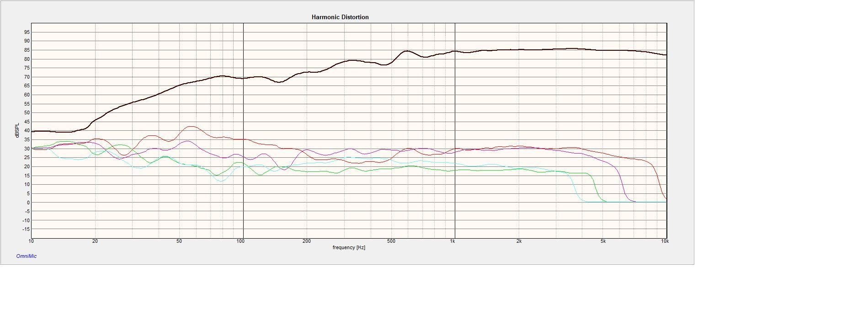Image resolution: width=868 pixels, height=331 pixels.
Task: Click the "-15" dB tick label
Action: (x=26, y=230)
